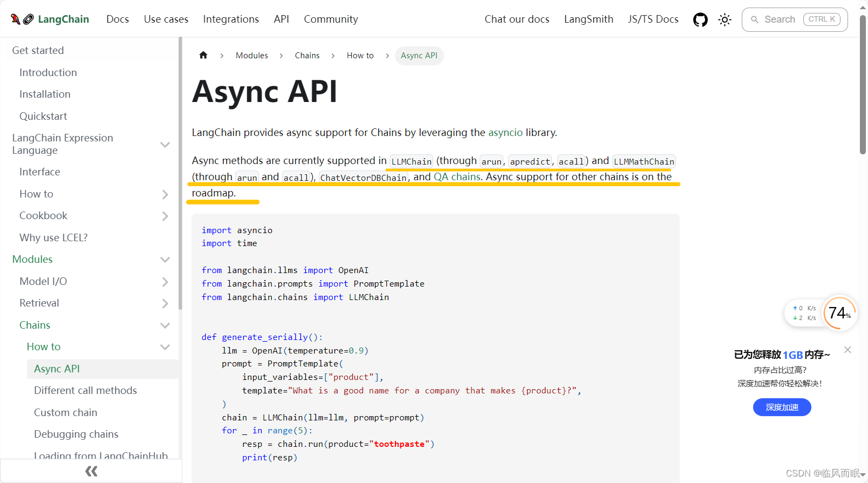Follow the QA chains link
The image size is (868, 483).
coord(457,177)
